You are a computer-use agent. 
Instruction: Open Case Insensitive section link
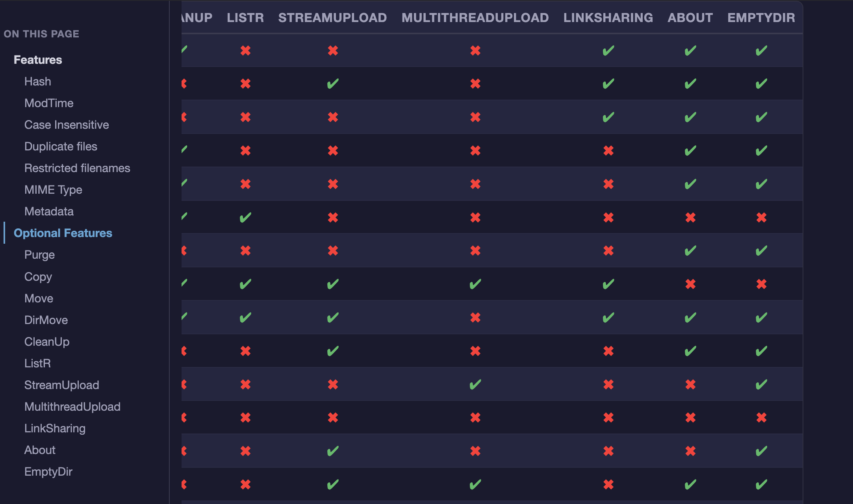coord(67,125)
